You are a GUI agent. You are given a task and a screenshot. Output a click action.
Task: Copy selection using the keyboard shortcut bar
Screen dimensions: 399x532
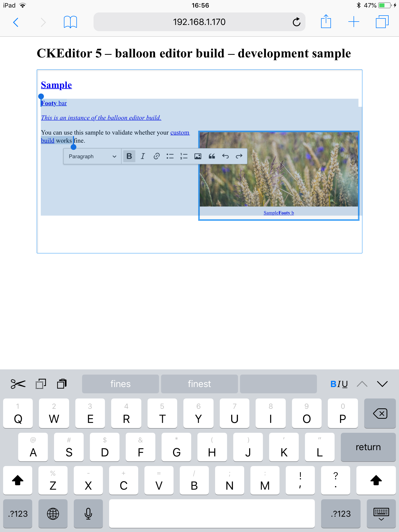pyautogui.click(x=41, y=384)
